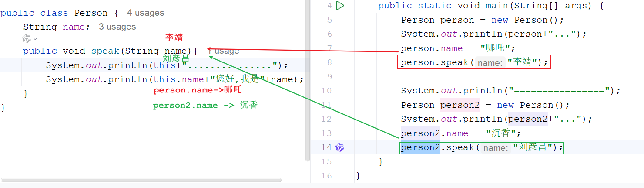Click the AI icon above the speak method
Screen dimensions: 644x188
[x=27, y=39]
